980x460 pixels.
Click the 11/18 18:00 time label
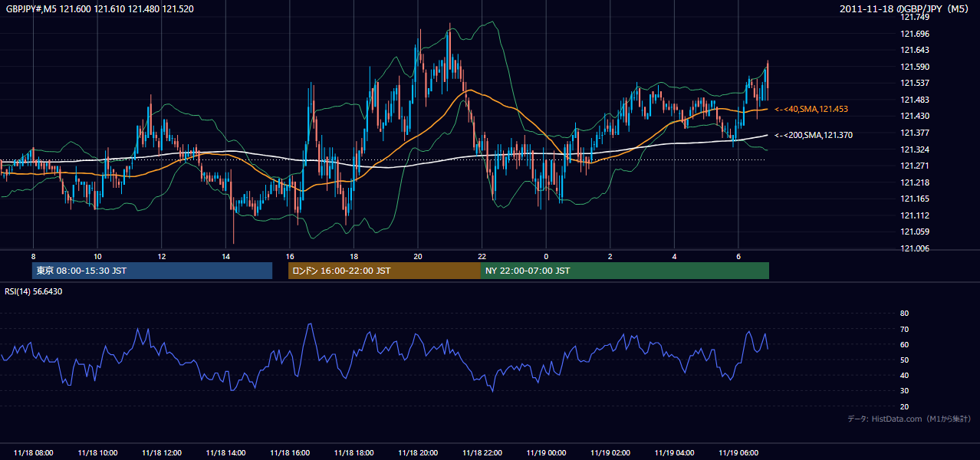354,453
